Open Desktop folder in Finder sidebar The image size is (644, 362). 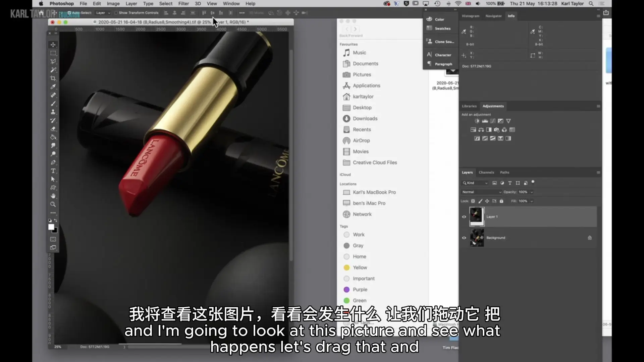pyautogui.click(x=362, y=108)
